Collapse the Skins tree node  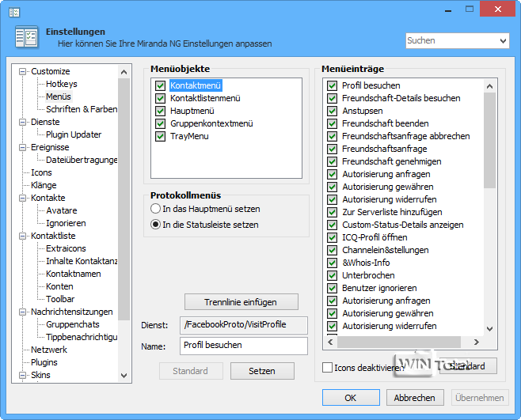click(x=23, y=375)
